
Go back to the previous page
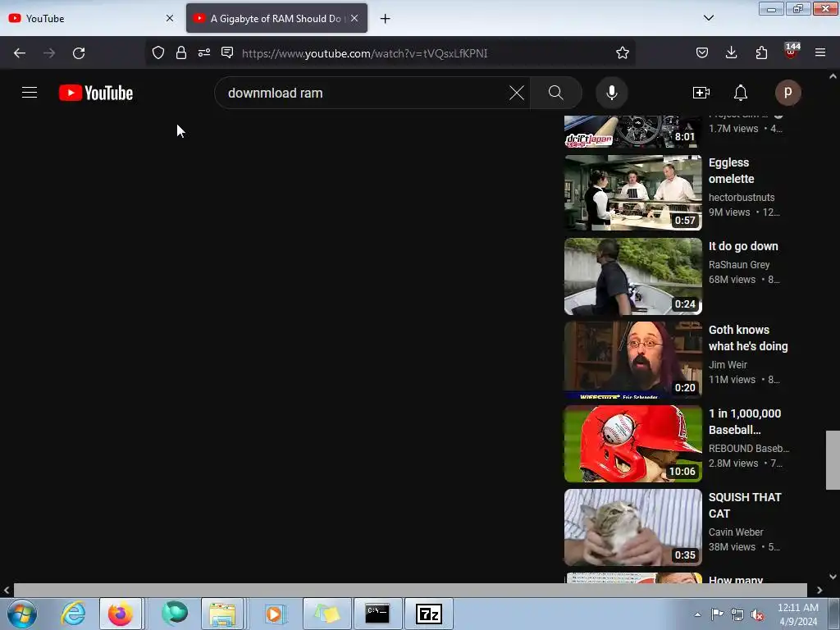point(20,53)
